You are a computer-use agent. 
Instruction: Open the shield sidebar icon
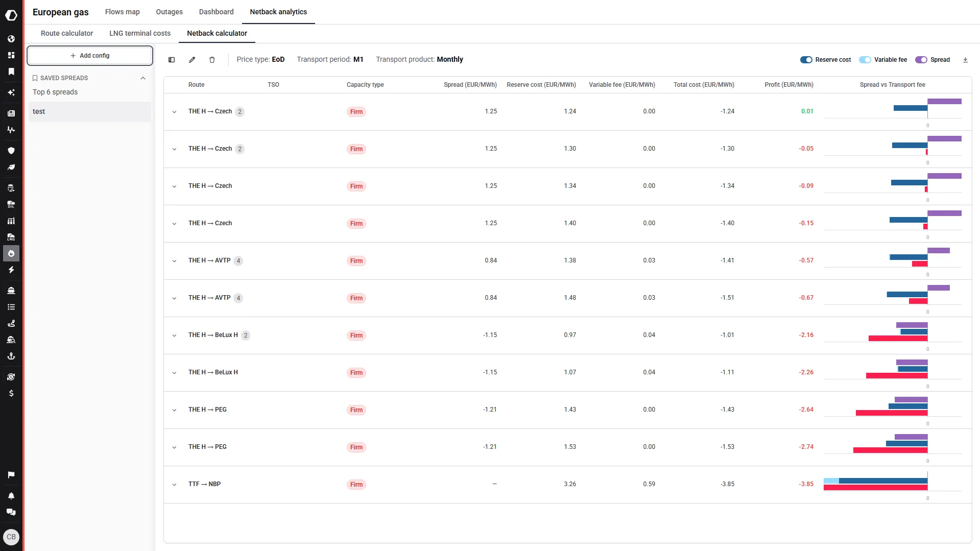point(11,151)
